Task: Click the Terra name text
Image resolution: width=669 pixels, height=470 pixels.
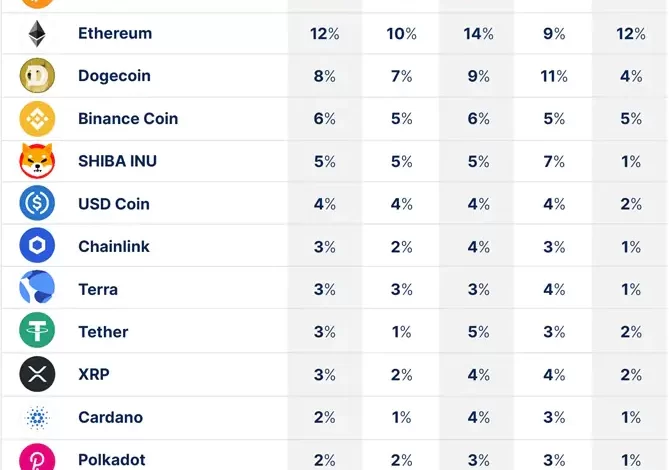Action: (98, 289)
